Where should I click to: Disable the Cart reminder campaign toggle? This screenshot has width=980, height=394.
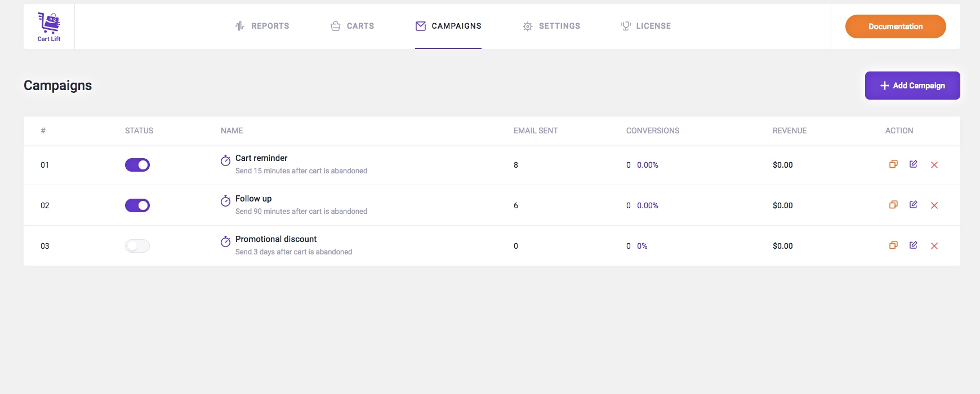(x=137, y=165)
